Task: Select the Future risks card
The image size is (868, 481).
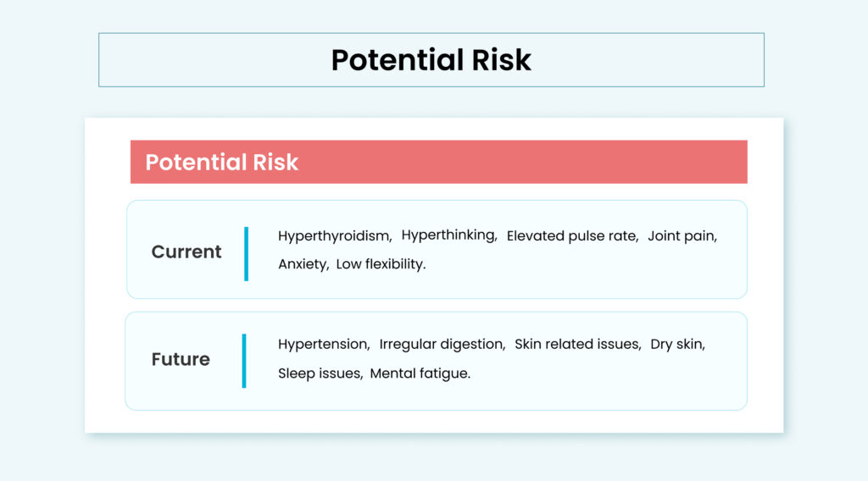Action: click(437, 361)
